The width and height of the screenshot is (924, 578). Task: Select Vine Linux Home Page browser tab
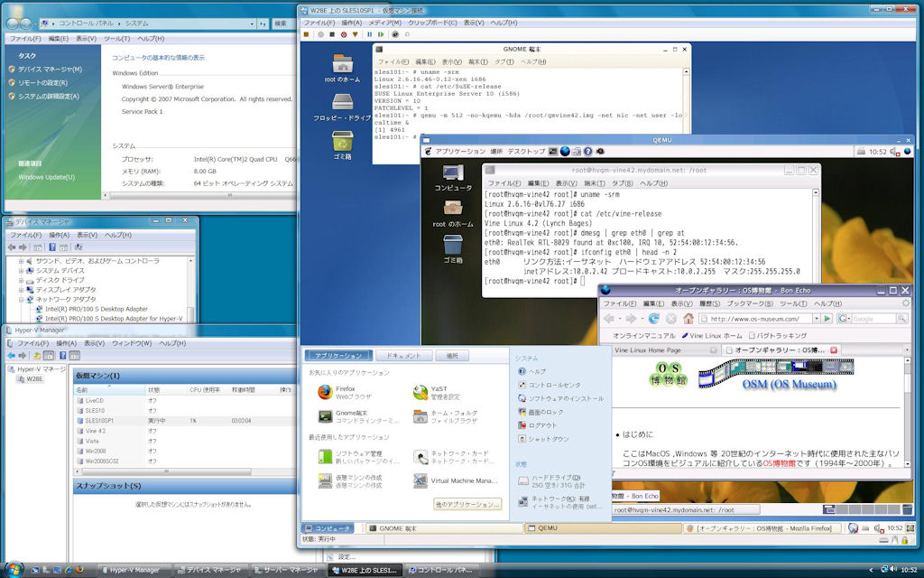pos(665,350)
